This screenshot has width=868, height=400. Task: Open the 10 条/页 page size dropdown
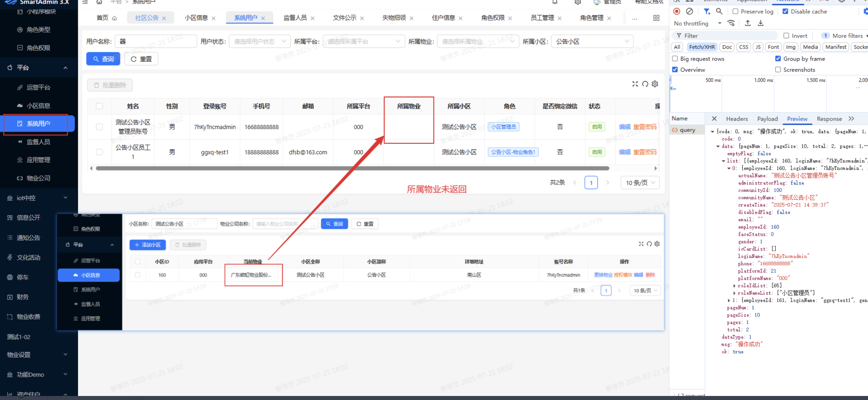pos(640,183)
